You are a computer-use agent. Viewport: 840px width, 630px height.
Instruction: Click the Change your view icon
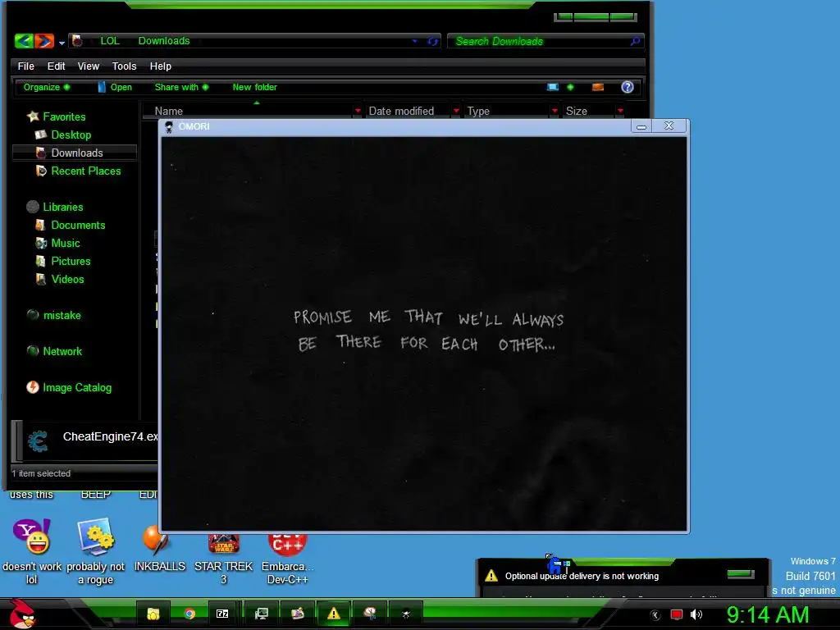[x=553, y=87]
